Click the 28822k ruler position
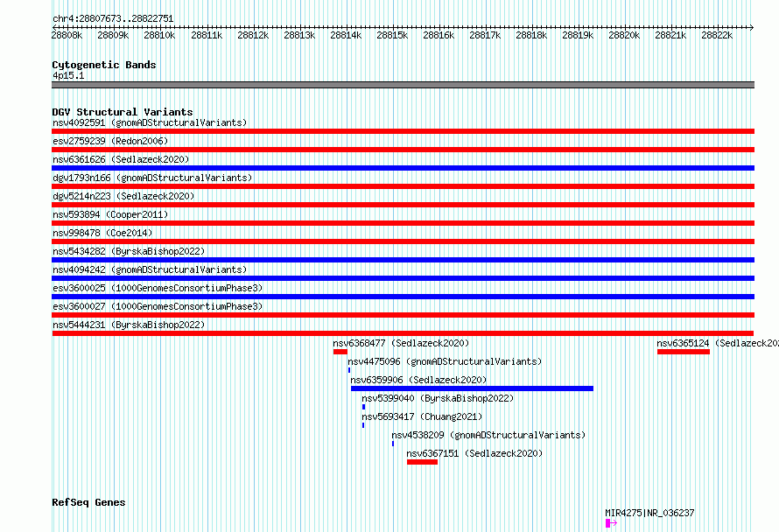Viewport: 779px width, 532px height. tap(717, 35)
